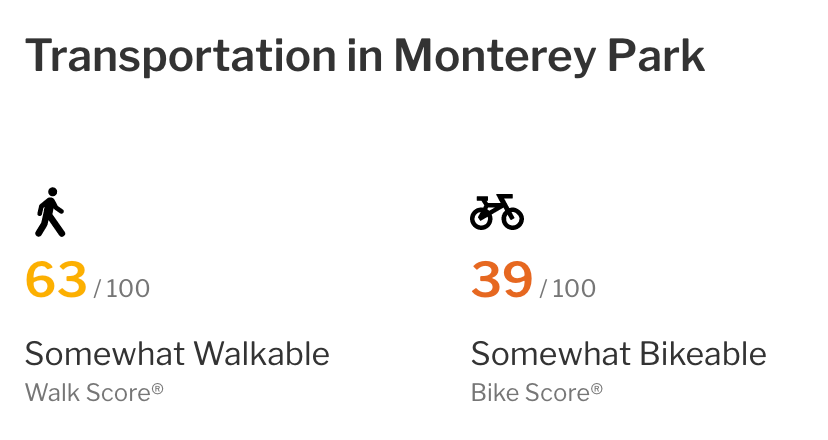828x440 pixels.
Task: Click the registered mark after Walk Score
Action: click(157, 389)
